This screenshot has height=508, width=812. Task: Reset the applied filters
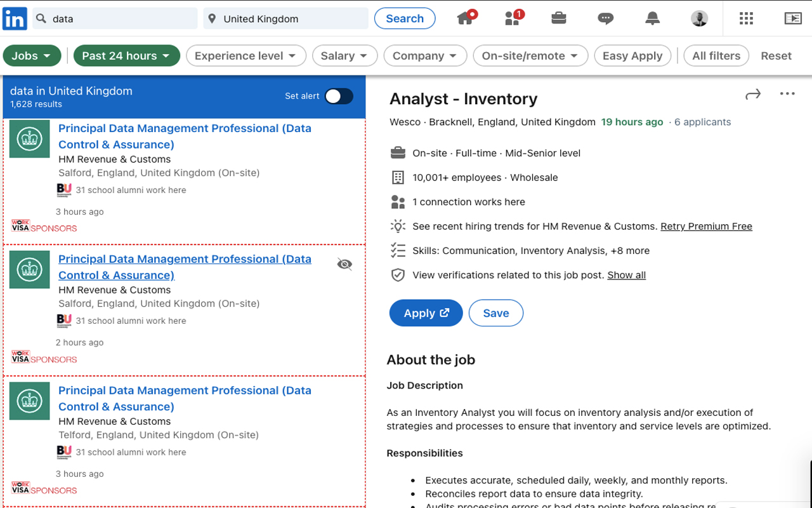pyautogui.click(x=776, y=56)
